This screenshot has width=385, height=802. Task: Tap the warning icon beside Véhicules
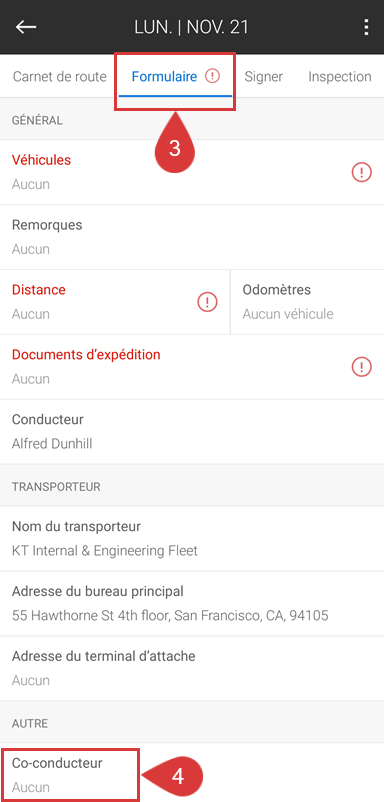coord(361,172)
